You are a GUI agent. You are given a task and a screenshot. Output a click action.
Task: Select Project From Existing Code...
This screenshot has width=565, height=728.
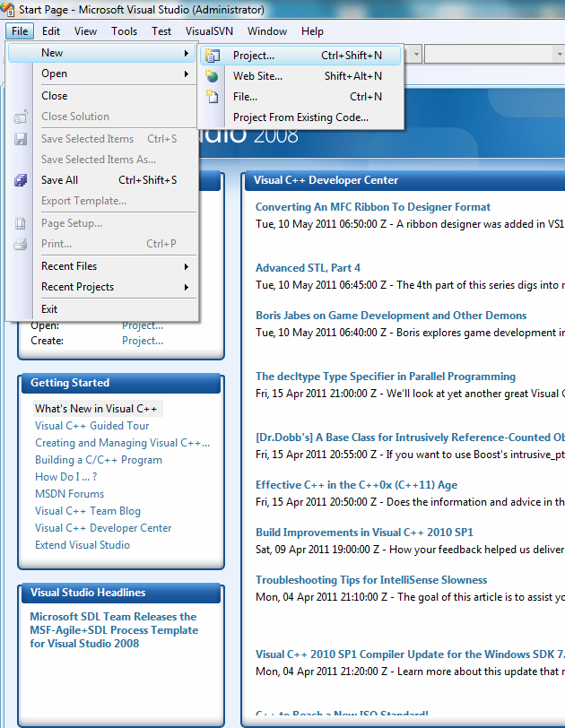tap(300, 117)
